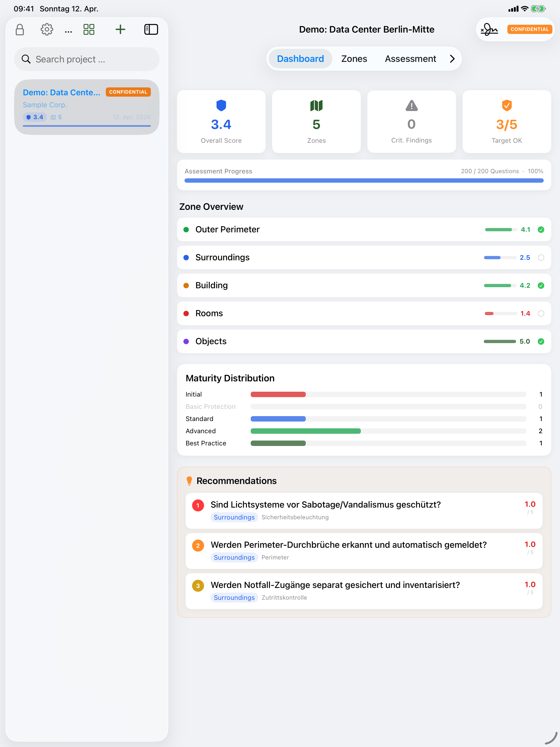
Task: Toggle the green checkmark on Outer Perimeter
Action: pos(541,229)
